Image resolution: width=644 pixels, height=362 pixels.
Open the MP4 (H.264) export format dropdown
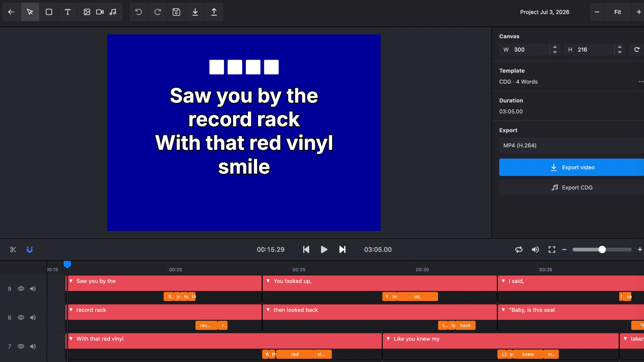point(572,145)
